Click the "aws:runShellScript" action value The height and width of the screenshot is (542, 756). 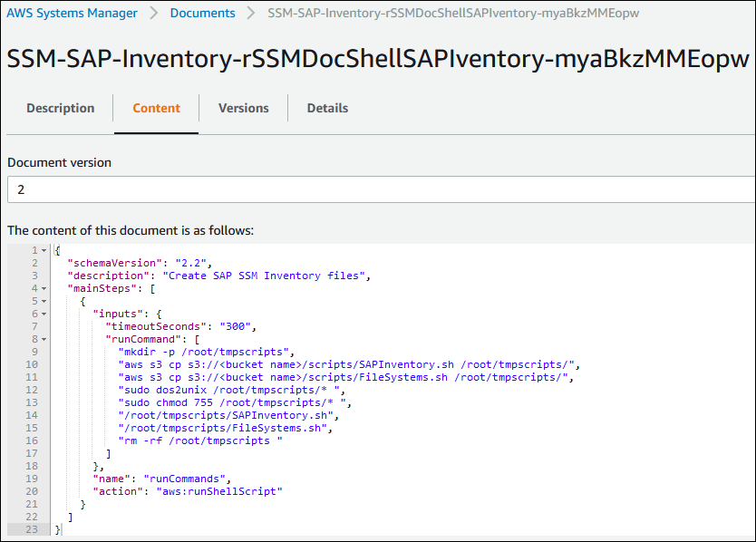(x=219, y=491)
